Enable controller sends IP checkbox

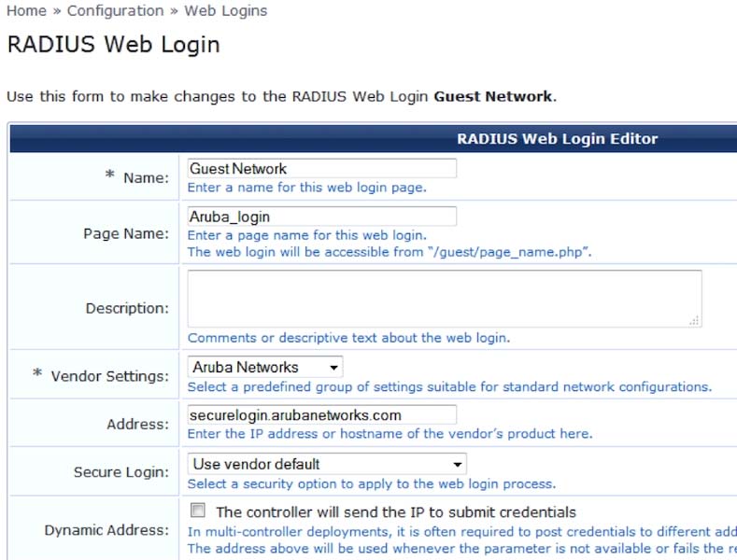(197, 511)
